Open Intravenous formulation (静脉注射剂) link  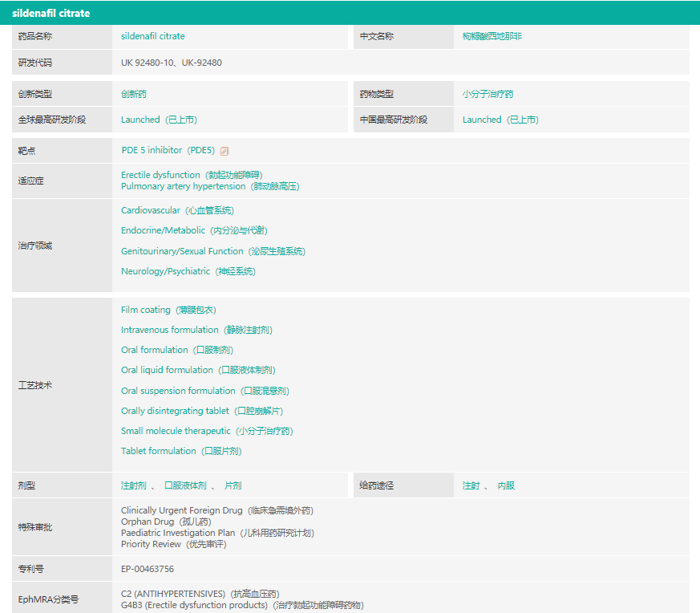(x=197, y=330)
